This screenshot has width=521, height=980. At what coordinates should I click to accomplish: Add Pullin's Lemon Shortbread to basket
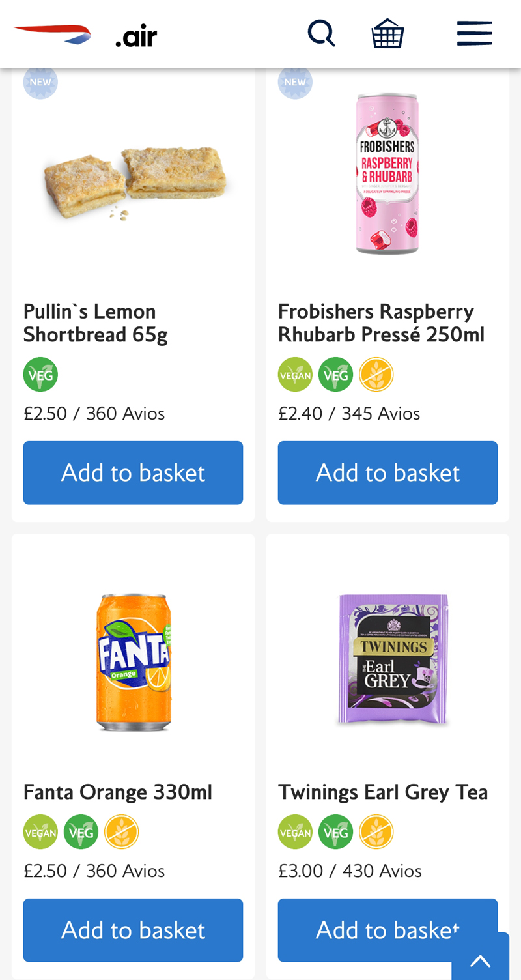point(133,472)
